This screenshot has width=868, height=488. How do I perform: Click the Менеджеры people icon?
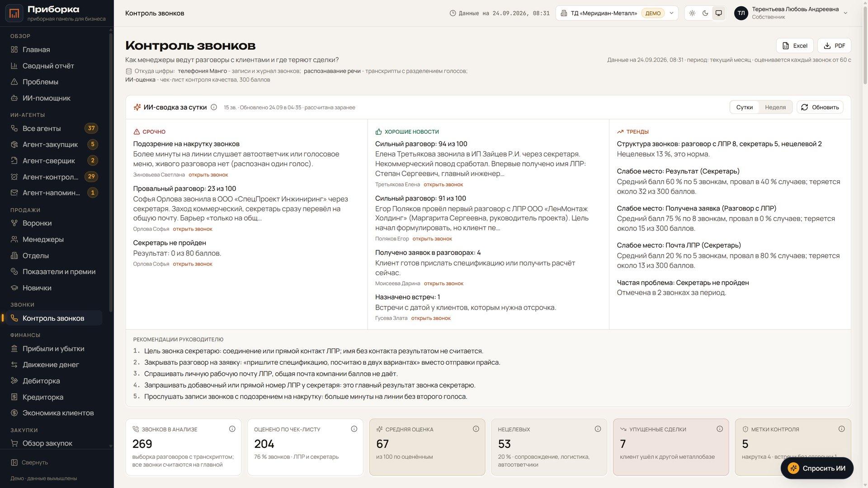tap(14, 239)
